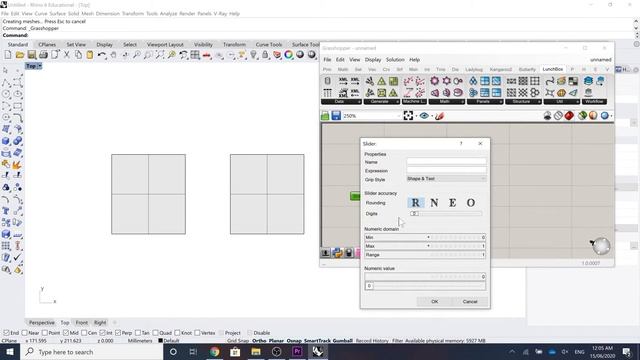The height and width of the screenshot is (360, 640).
Task: Open the Top viewport title dropdown arrow
Action: pos(40,66)
